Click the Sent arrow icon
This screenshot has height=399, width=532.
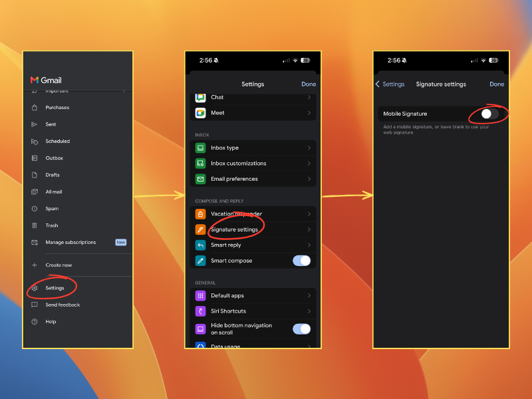click(x=35, y=124)
